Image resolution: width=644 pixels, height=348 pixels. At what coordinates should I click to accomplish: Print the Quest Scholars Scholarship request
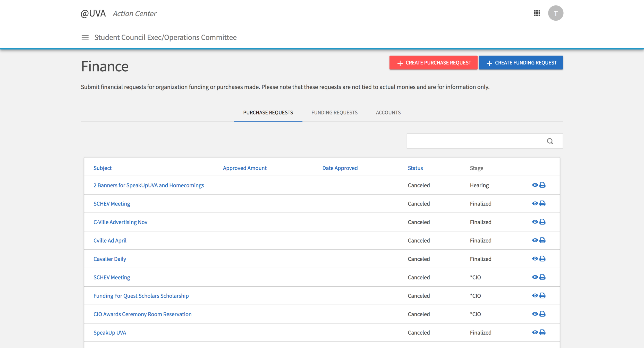542,295
